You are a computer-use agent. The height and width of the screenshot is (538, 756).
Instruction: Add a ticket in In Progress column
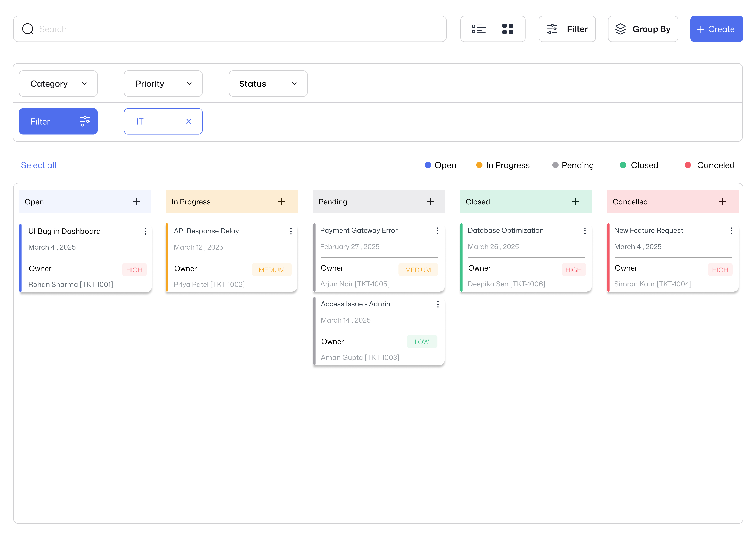[281, 202]
